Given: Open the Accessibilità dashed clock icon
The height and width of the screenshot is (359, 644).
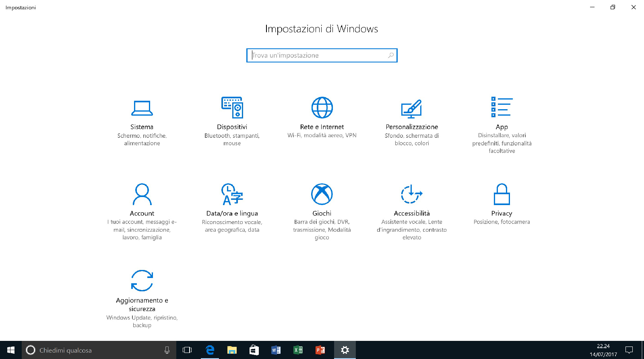Looking at the screenshot, I should coord(412,194).
